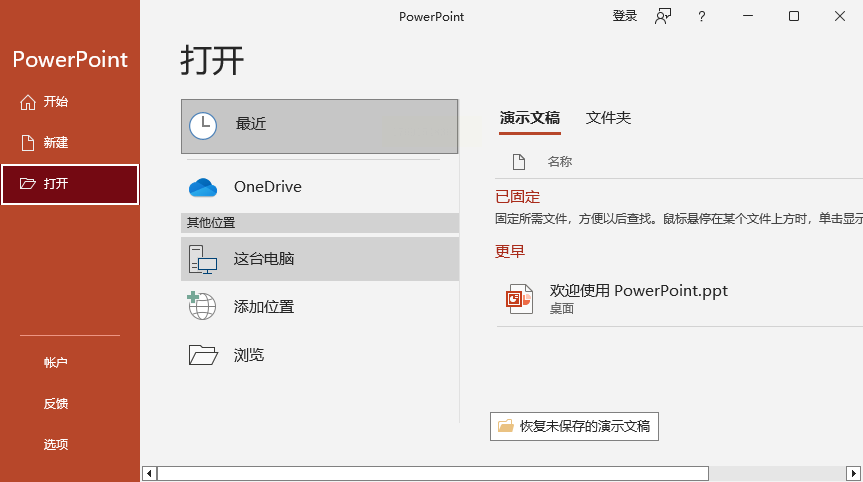Switch to the 文件夹 tab
863x482 pixels.
tap(608, 118)
